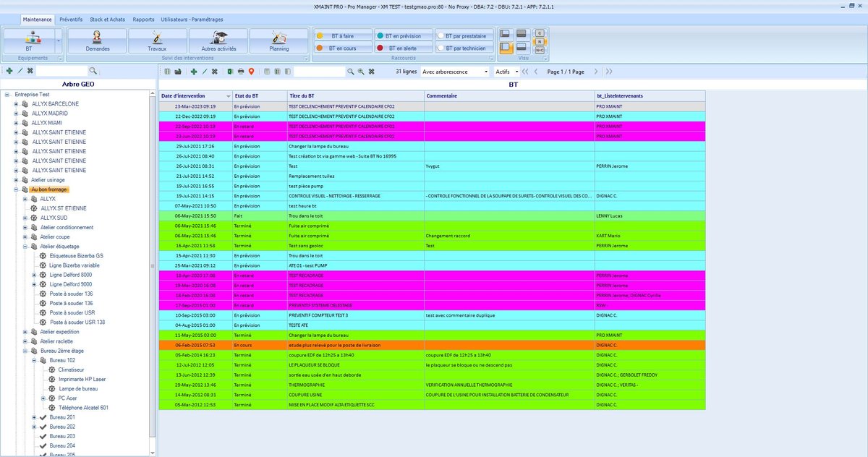Click the BT search text field
The image size is (868, 457).
point(318,72)
